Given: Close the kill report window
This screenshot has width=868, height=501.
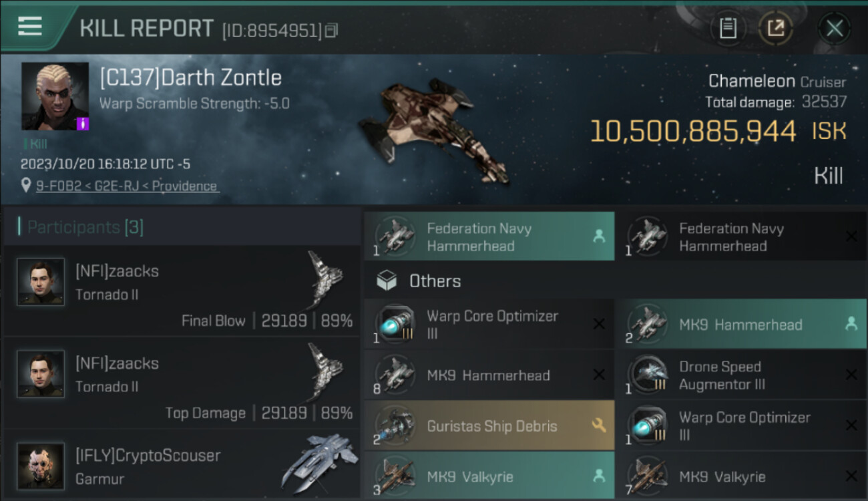Looking at the screenshot, I should click(x=834, y=29).
